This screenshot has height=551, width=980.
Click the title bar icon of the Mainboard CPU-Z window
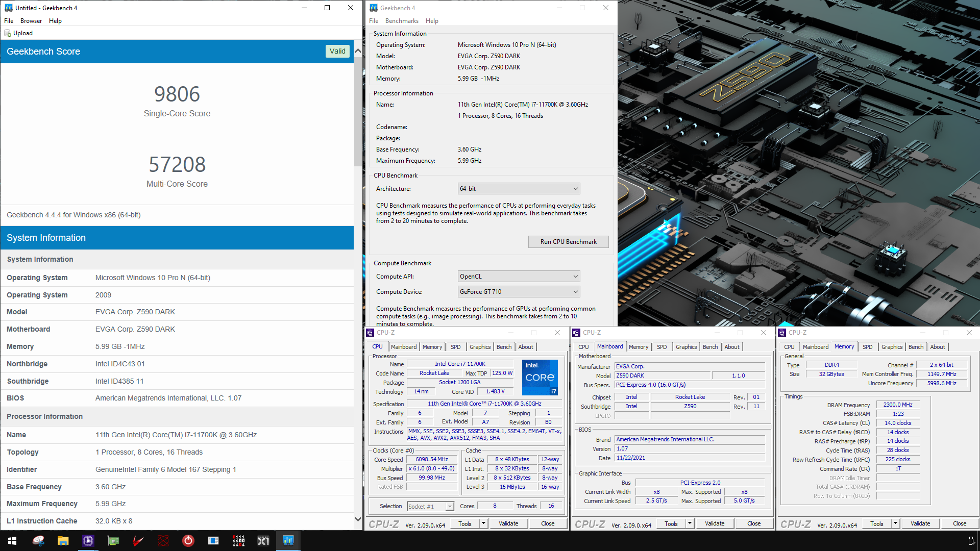pyautogui.click(x=577, y=333)
